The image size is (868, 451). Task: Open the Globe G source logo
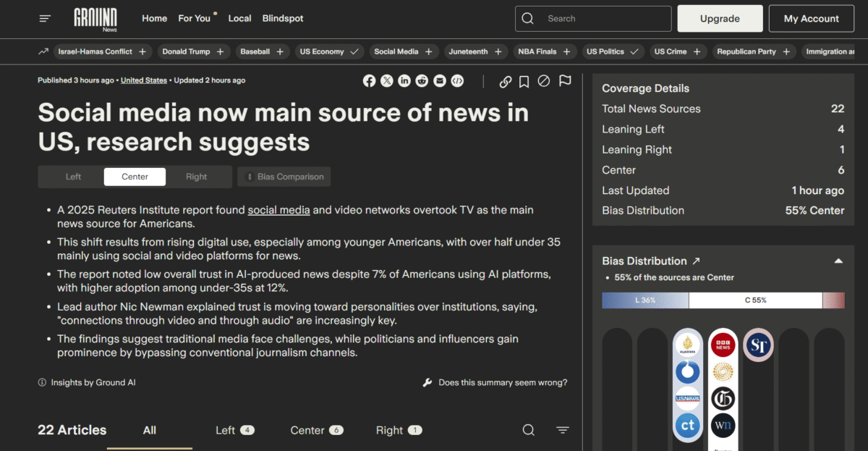click(x=723, y=399)
